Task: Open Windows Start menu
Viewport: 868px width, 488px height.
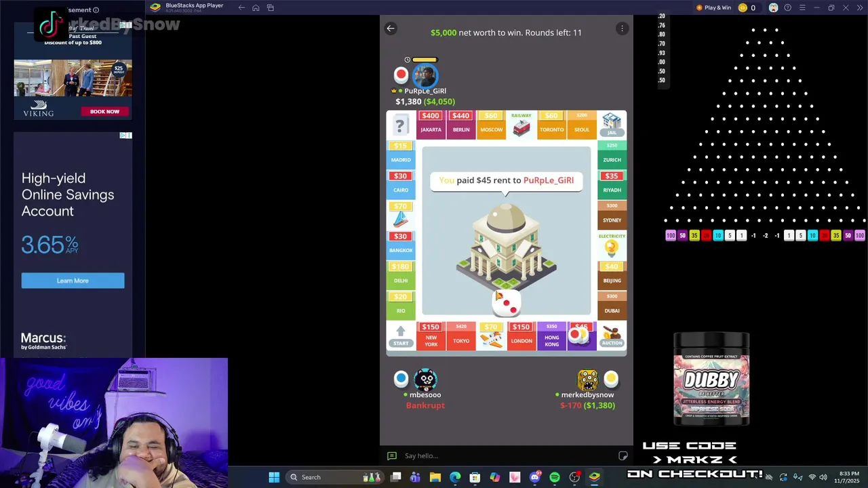Action: [274, 477]
